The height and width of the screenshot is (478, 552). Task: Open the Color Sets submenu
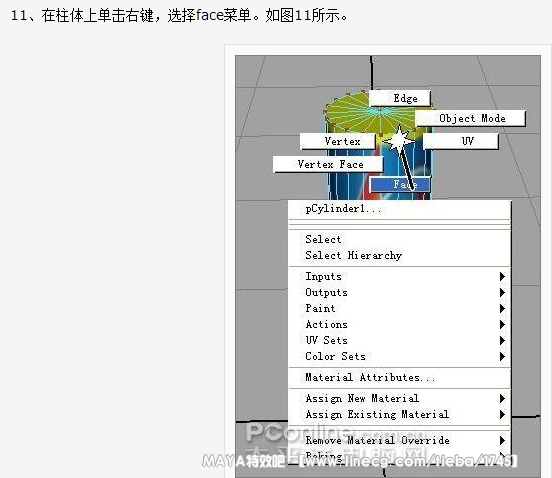pyautogui.click(x=400, y=356)
